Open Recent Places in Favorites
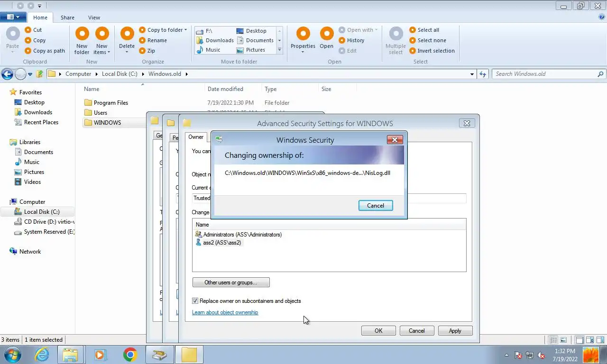Viewport: 607px width, 364px height. [37, 122]
